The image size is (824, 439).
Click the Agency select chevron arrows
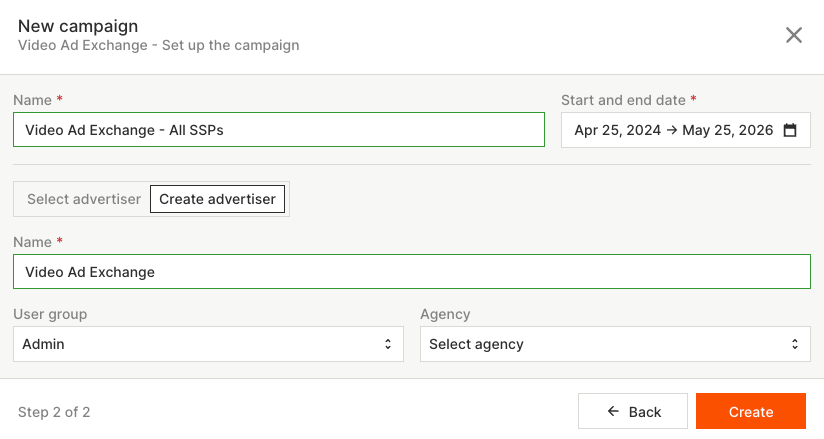pos(795,344)
